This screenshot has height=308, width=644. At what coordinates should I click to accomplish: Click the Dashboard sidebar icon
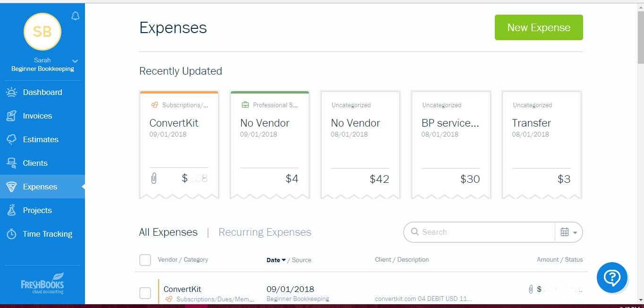point(11,92)
